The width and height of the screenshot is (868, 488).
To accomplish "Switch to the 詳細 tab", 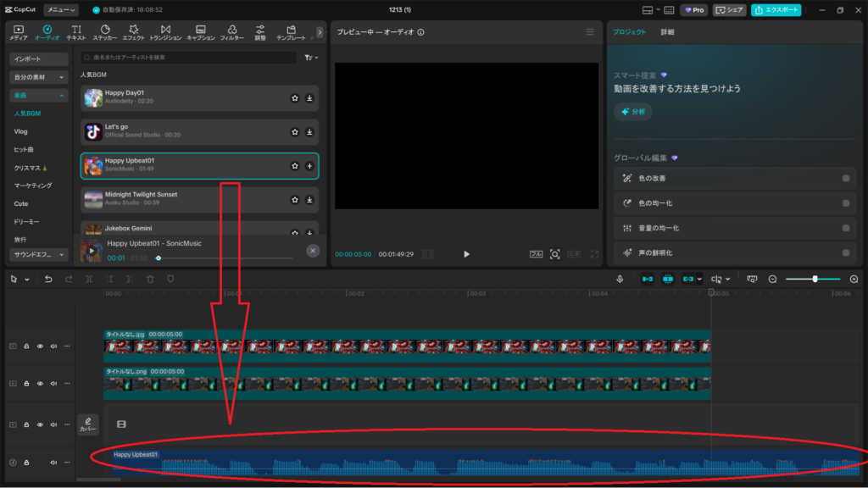I will pos(668,32).
